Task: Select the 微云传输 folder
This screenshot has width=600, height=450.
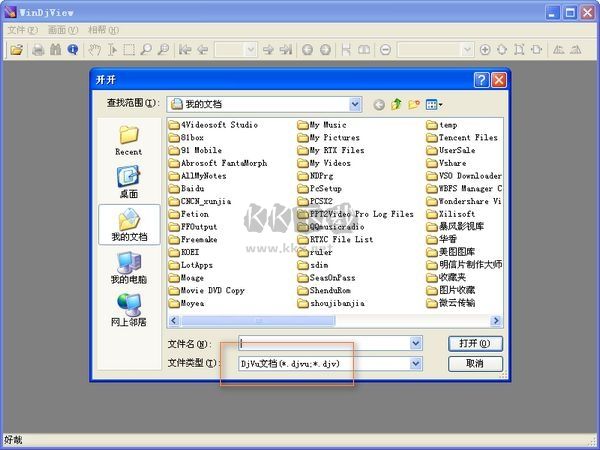Action: (451, 303)
